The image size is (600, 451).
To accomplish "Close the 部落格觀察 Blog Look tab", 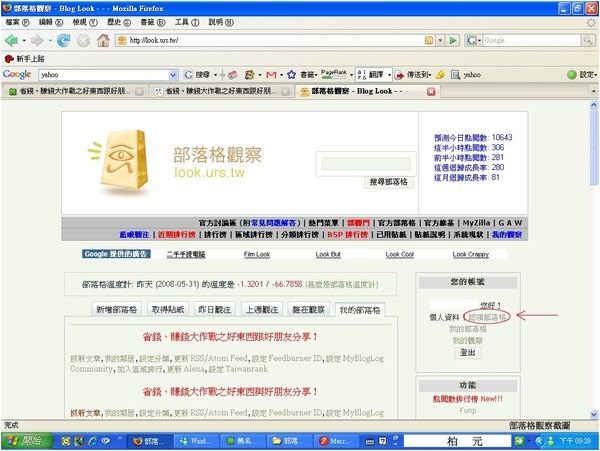I will pos(431,91).
